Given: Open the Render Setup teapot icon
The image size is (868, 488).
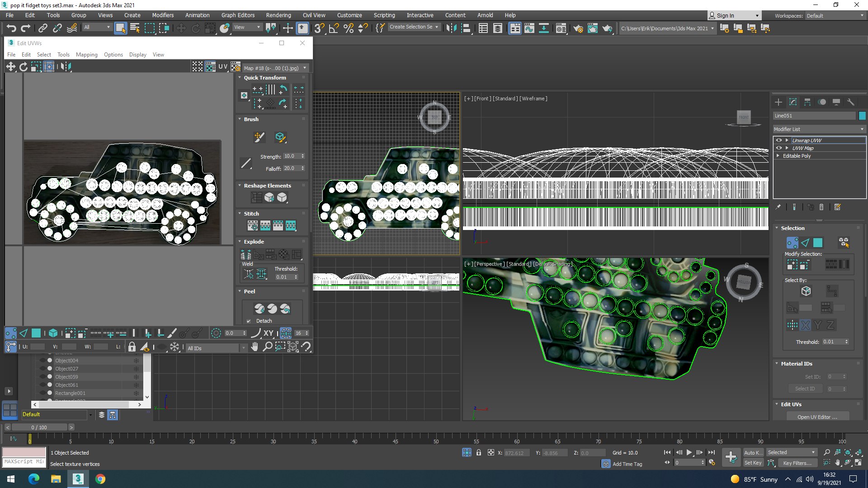Looking at the screenshot, I should click(x=578, y=28).
